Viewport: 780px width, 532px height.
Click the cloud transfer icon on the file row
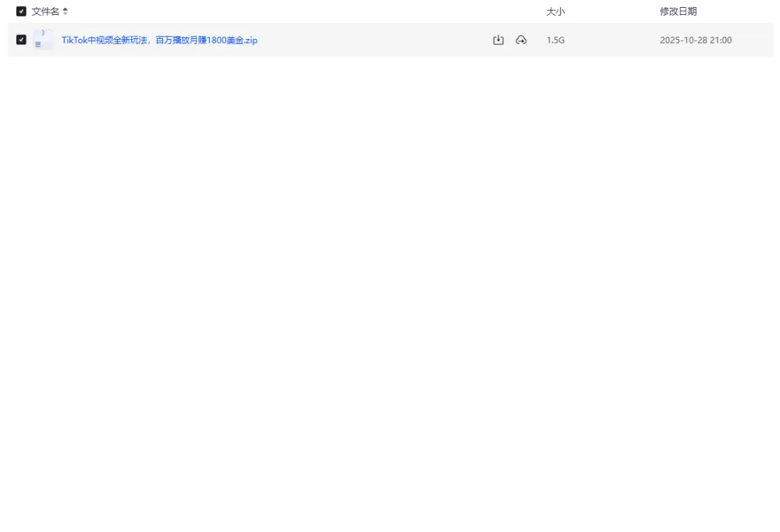pyautogui.click(x=520, y=39)
